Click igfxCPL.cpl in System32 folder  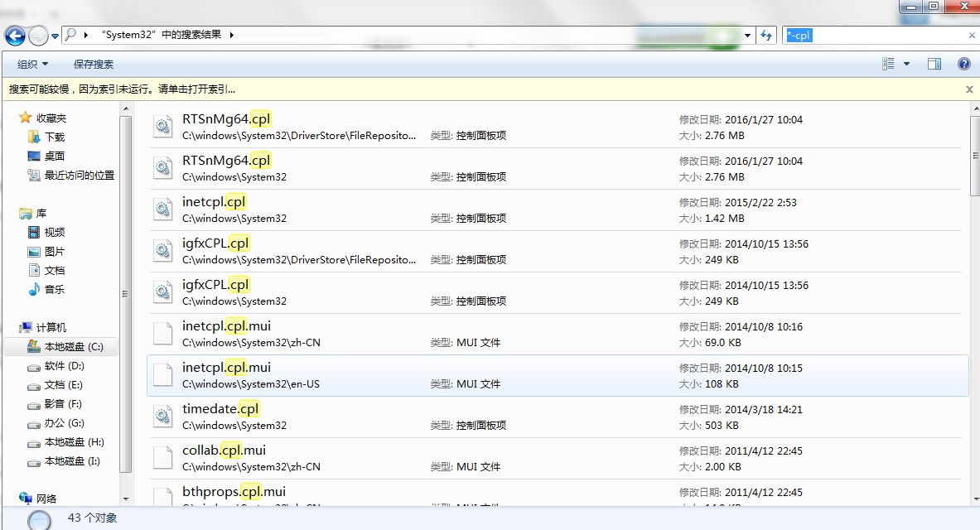(215, 285)
